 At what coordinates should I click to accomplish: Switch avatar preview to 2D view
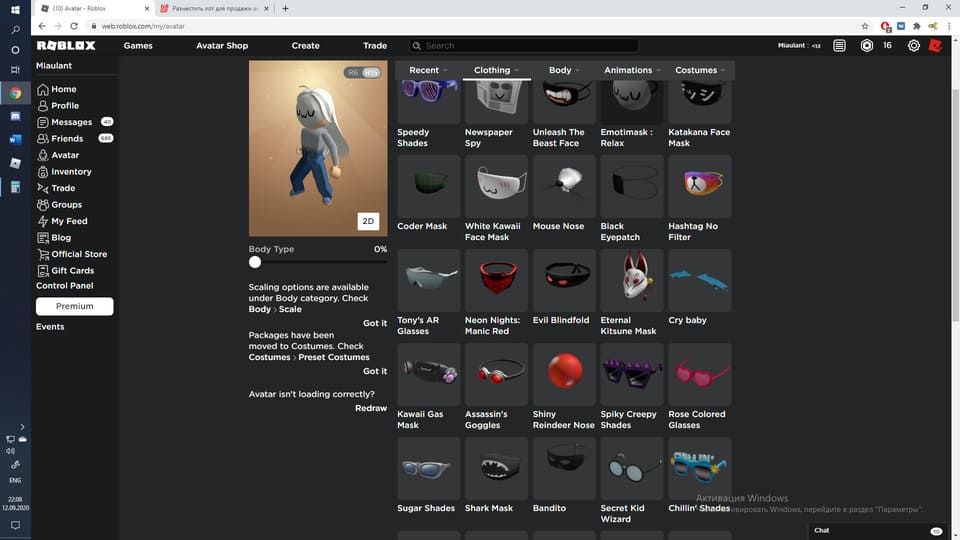[x=368, y=221]
